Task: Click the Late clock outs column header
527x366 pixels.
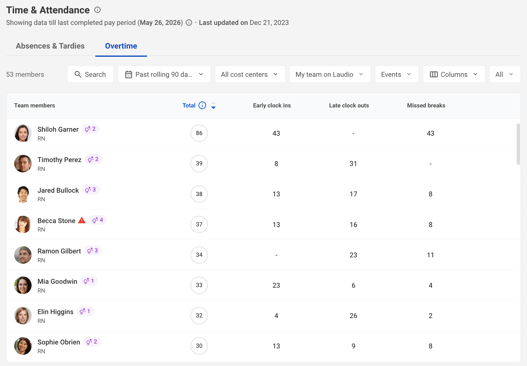Action: coord(349,106)
